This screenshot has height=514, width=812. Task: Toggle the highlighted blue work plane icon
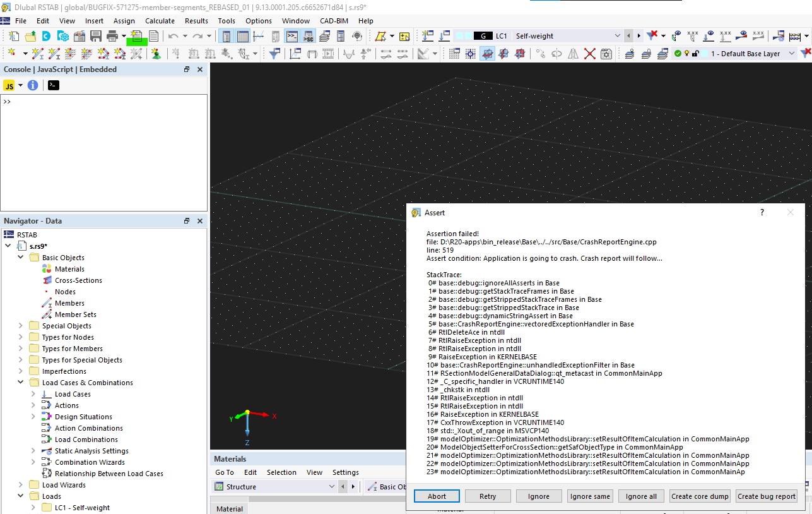pyautogui.click(x=487, y=54)
